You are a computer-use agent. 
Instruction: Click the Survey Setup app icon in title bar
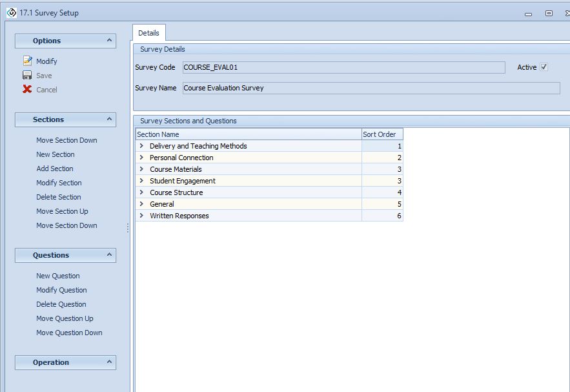point(11,13)
